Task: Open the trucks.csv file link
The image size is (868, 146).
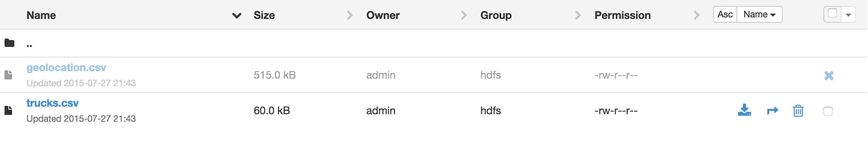Action: (x=53, y=103)
